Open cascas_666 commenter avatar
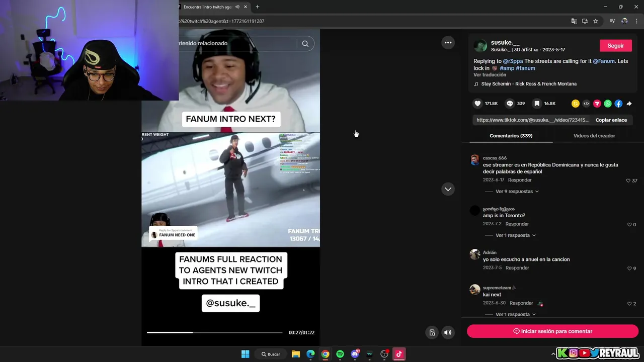The image size is (644, 362). tap(474, 160)
